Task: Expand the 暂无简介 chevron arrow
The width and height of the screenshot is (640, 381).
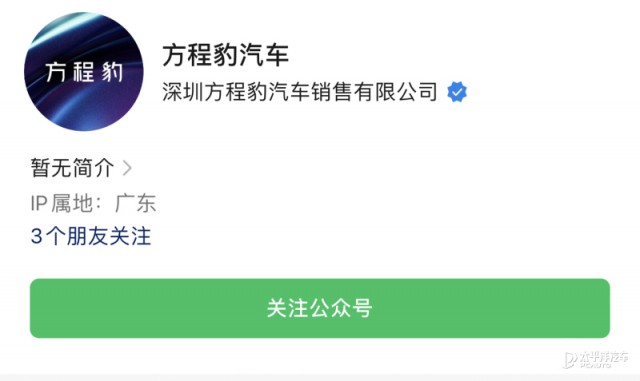Action: pos(127,168)
